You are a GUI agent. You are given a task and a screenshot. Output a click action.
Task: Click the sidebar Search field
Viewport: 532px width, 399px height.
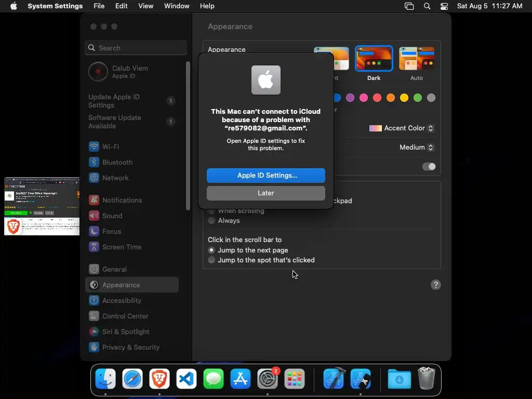(x=136, y=48)
